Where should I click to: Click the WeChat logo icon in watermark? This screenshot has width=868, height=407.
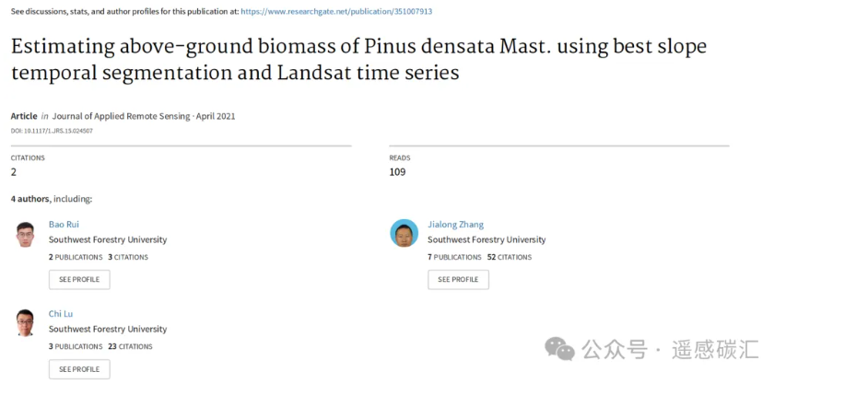pos(559,350)
